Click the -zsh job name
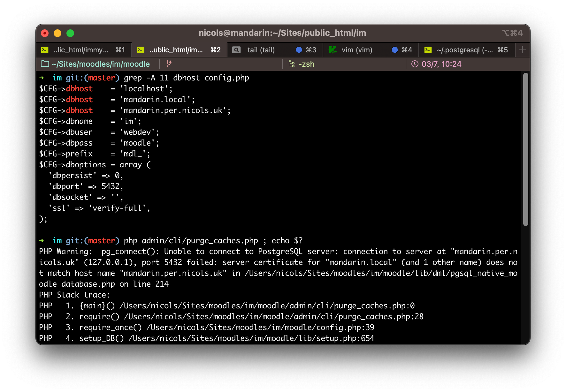Image resolution: width=566 pixels, height=392 pixels. coord(306,64)
